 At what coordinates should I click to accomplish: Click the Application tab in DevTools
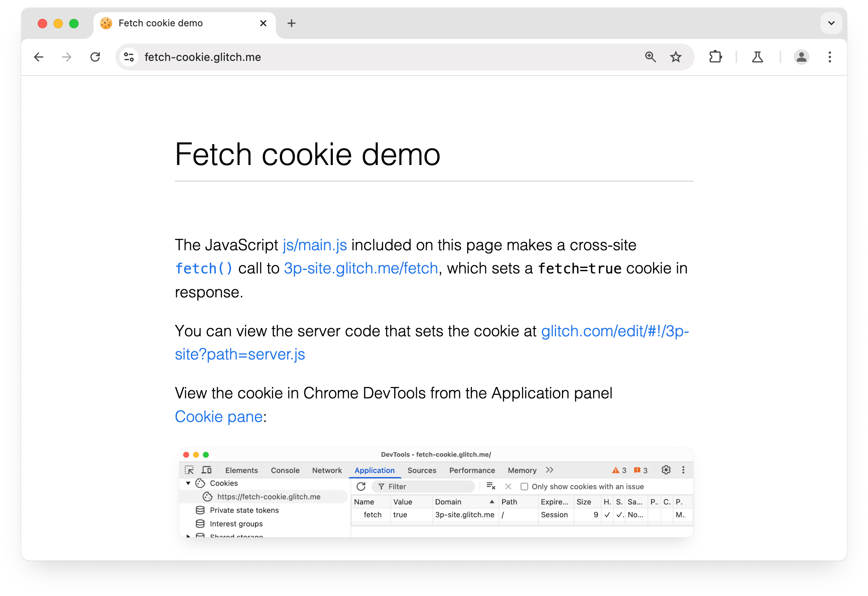(373, 470)
